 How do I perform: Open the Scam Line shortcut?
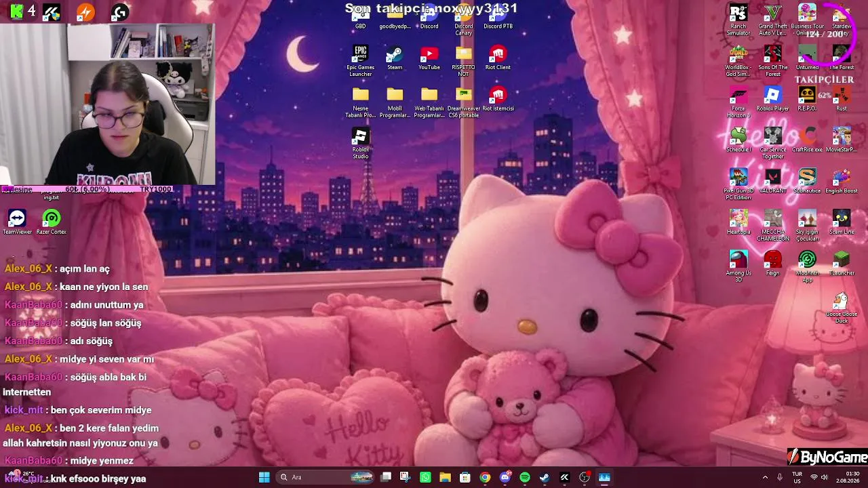(x=842, y=222)
